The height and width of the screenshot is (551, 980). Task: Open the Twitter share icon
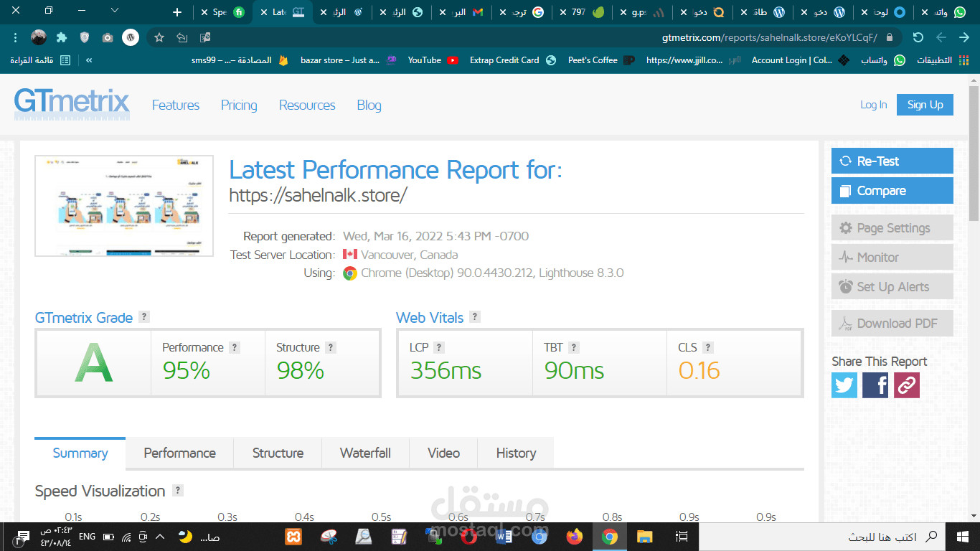point(844,385)
